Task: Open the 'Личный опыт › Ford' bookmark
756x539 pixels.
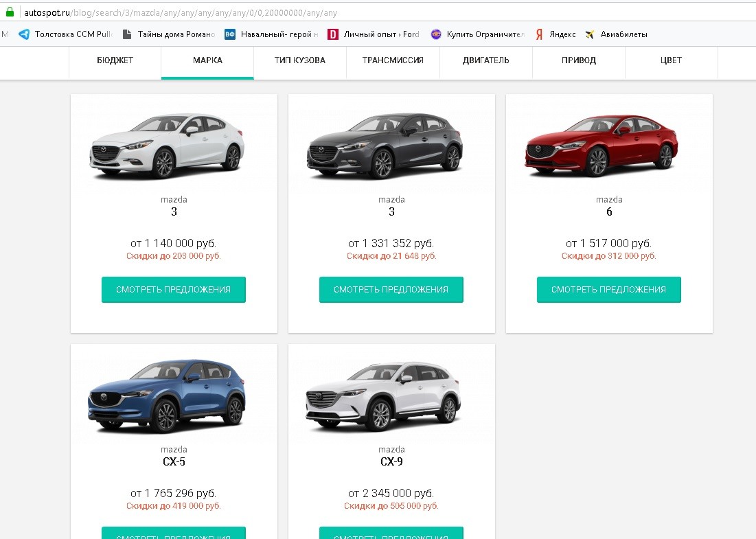Action: [x=374, y=34]
